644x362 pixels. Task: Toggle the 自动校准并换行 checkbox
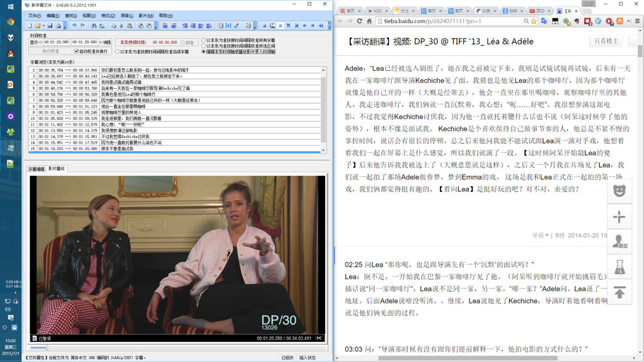click(77, 51)
